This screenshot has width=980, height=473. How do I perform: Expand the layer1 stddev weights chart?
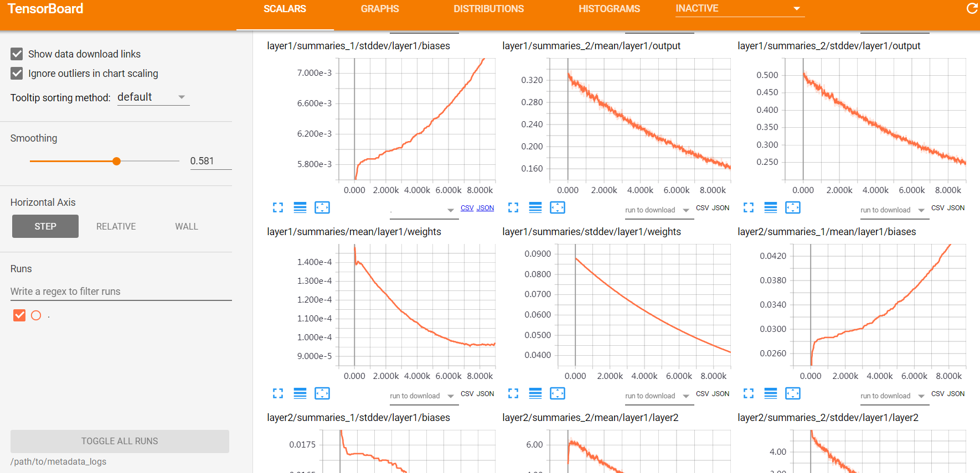[x=513, y=393]
